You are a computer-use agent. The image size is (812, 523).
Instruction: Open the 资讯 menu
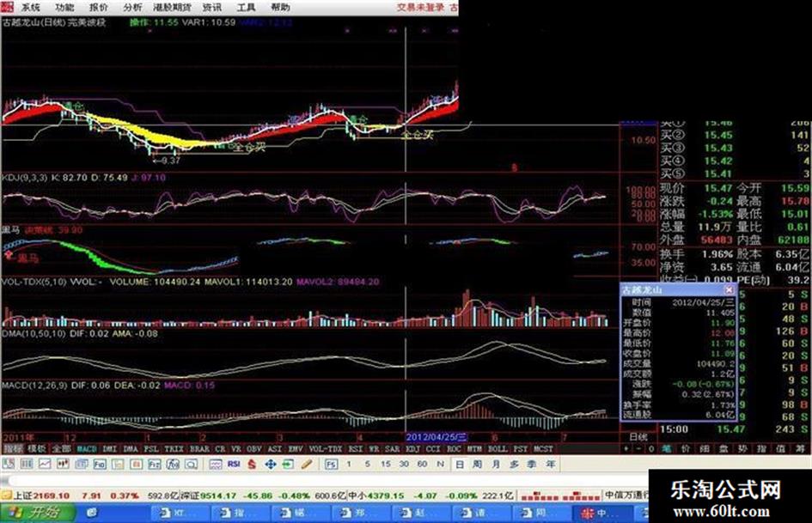(211, 7)
